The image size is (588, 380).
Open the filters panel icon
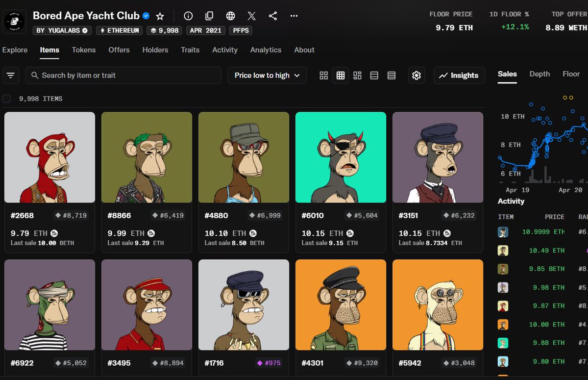click(11, 76)
